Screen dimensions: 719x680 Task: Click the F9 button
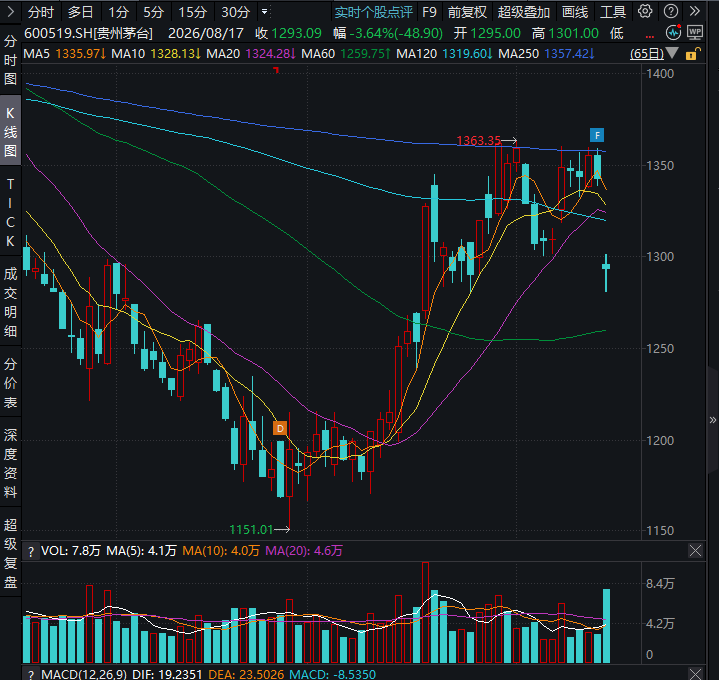pos(429,12)
